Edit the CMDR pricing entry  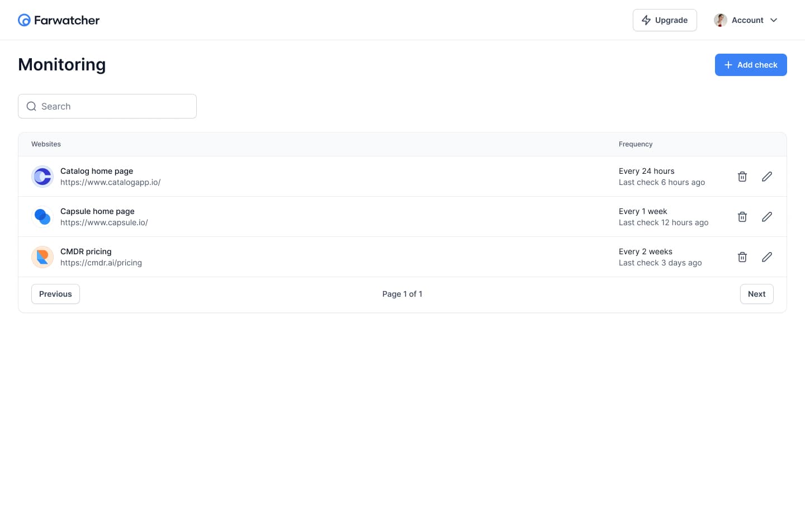point(767,257)
